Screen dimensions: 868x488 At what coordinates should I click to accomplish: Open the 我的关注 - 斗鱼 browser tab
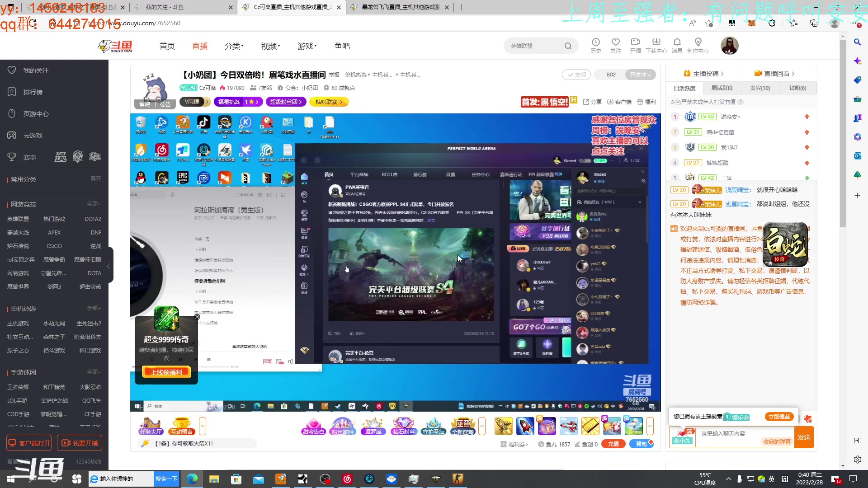(183, 7)
